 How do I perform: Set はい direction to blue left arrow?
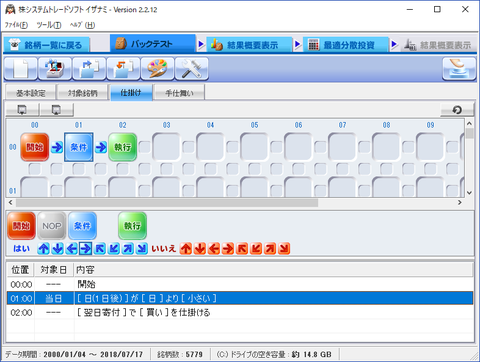(72, 249)
